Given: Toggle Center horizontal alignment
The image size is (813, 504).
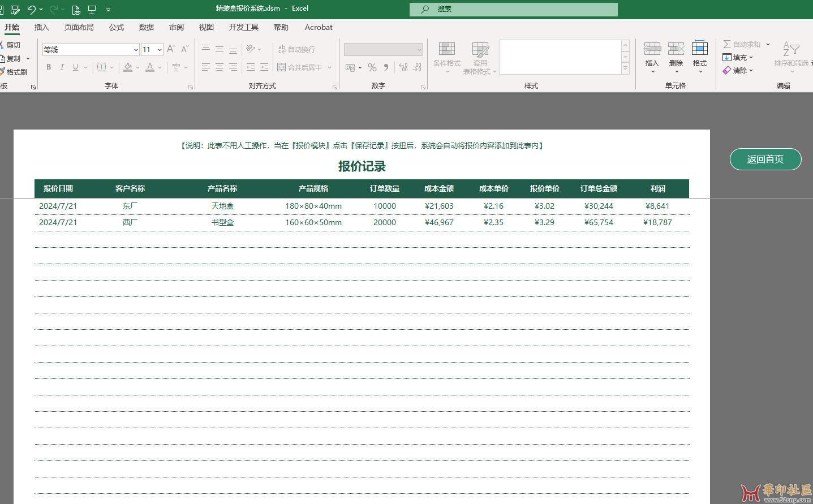Looking at the screenshot, I should click(x=220, y=67).
